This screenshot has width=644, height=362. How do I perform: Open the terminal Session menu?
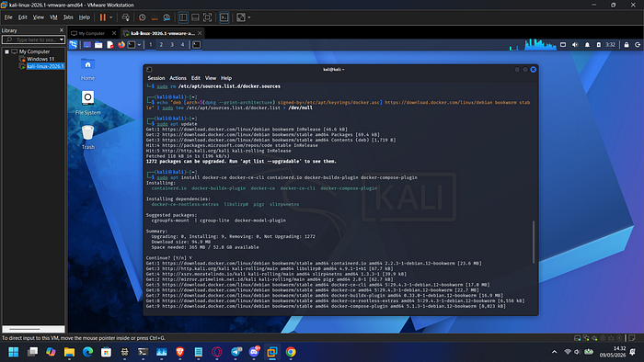(156, 78)
